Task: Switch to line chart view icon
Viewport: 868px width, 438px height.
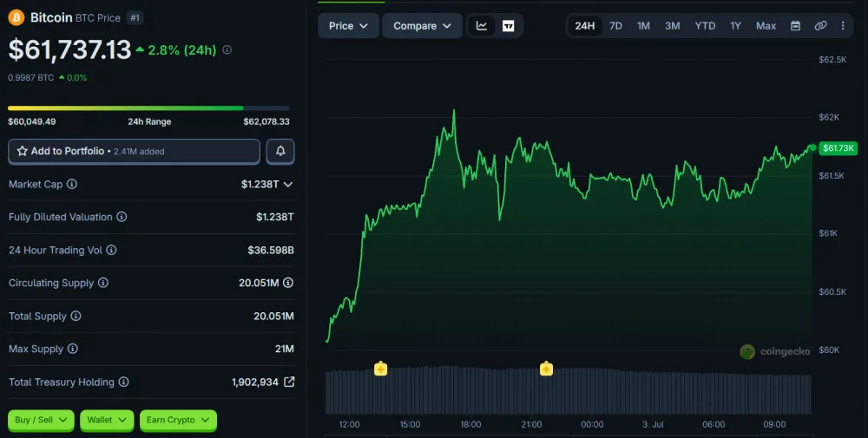Action: (482, 26)
